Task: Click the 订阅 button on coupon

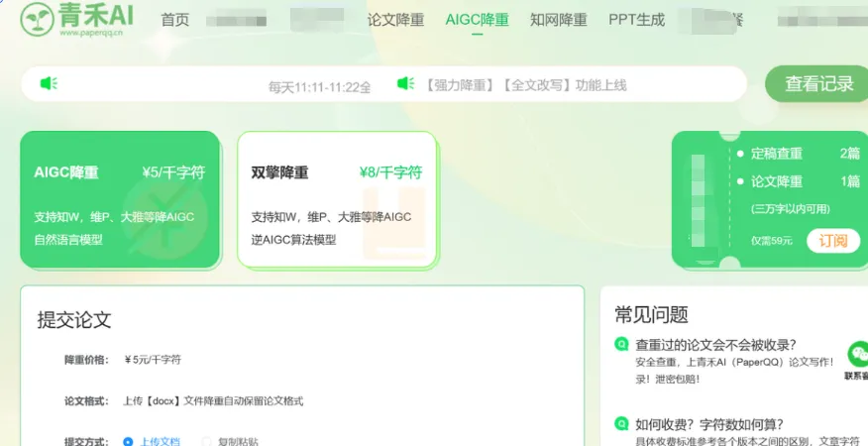Action: click(833, 241)
